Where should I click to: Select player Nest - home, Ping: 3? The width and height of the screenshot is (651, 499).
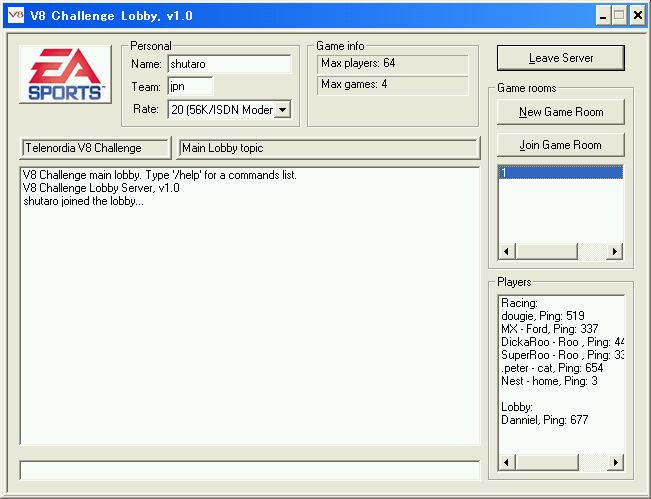coord(549,381)
